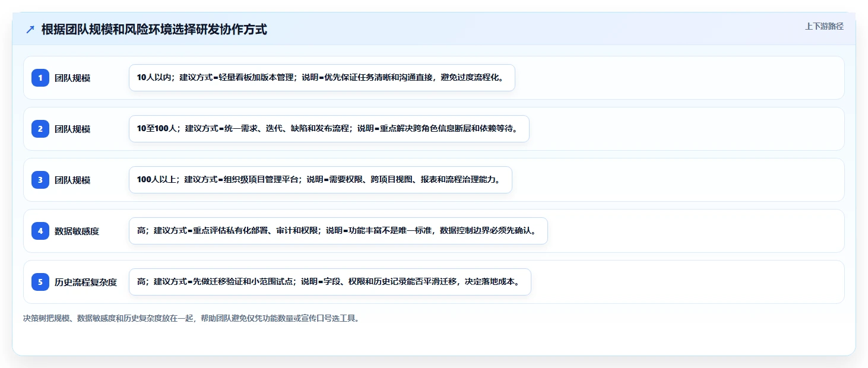Click the number 1 badge

tap(40, 78)
